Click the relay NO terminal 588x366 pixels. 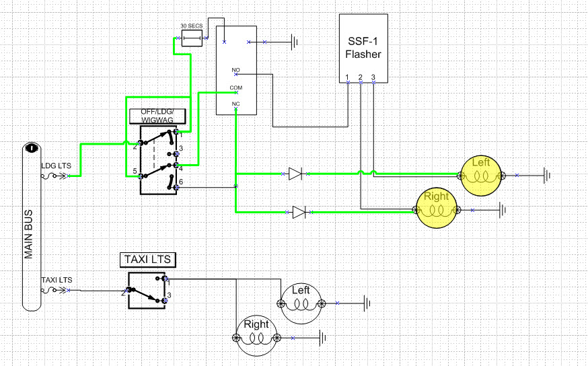coord(235,72)
